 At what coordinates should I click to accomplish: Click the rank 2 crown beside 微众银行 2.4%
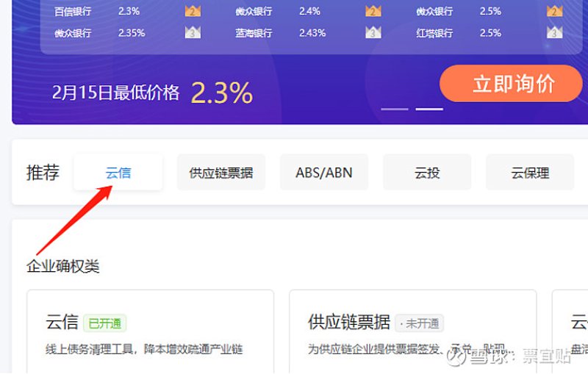(373, 11)
